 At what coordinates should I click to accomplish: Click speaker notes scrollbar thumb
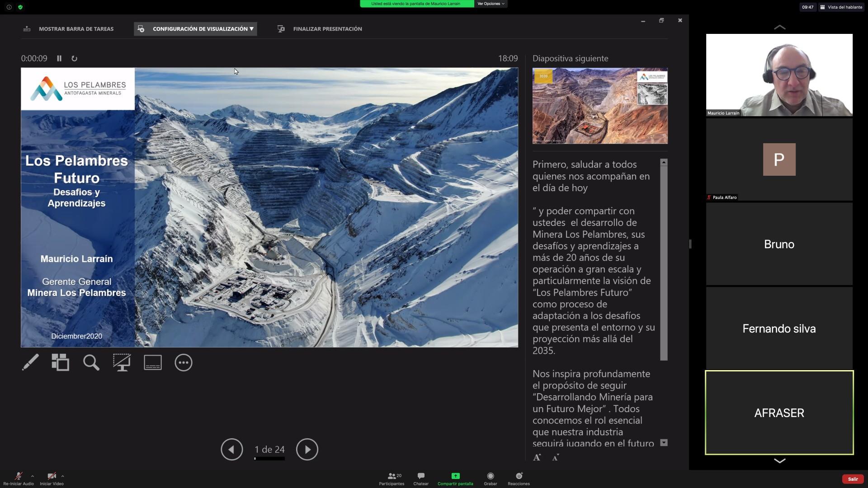(x=664, y=263)
